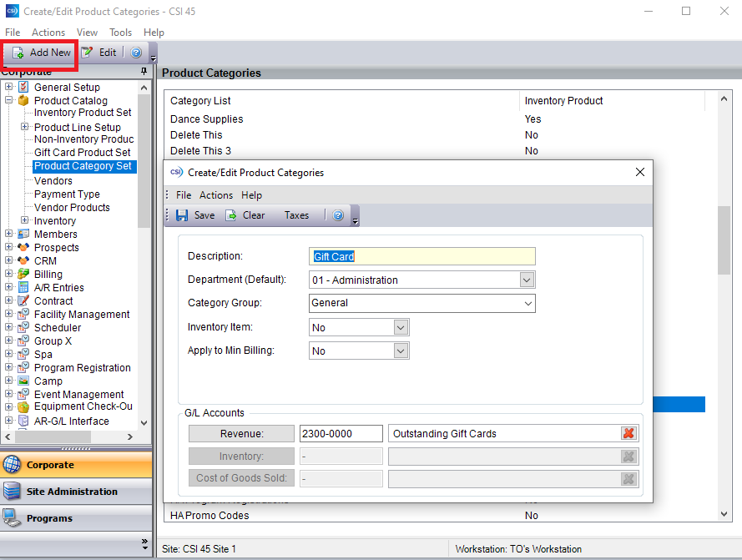Click the Corporate globe icon
Viewport: 742px width, 560px height.
click(12, 464)
